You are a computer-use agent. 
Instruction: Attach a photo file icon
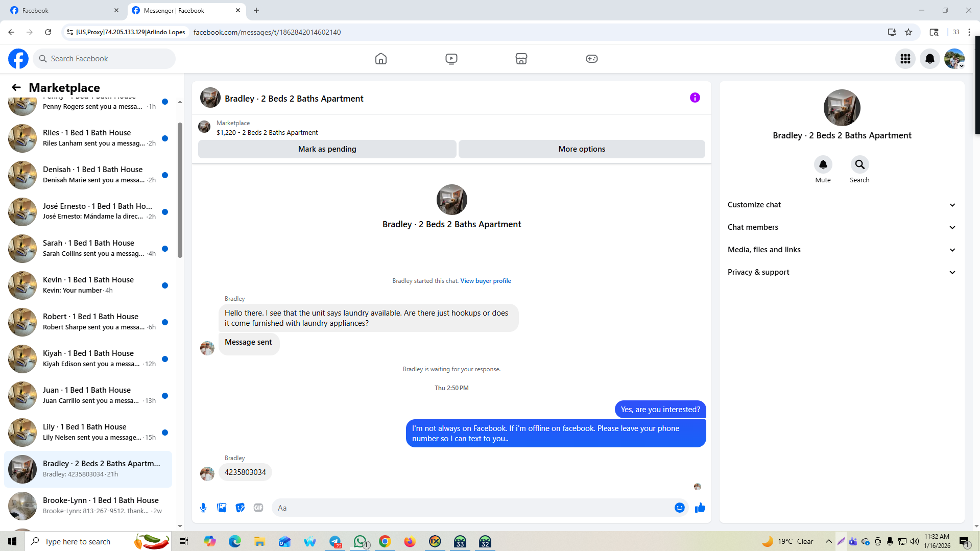[x=222, y=508]
